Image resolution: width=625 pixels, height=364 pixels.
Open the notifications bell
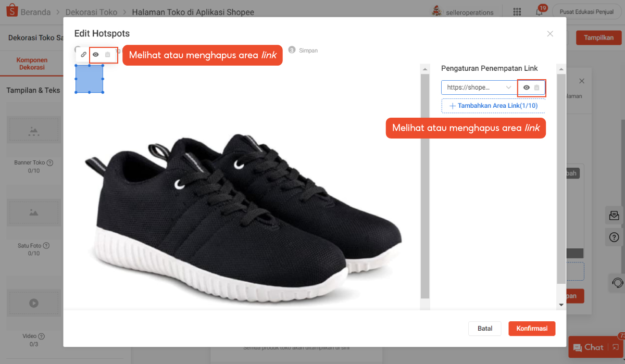click(539, 12)
